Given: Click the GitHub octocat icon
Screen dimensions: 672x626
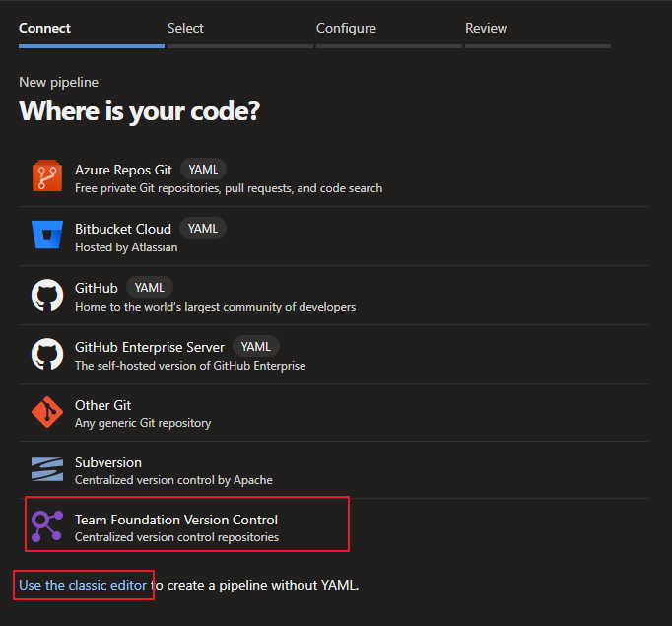Looking at the screenshot, I should 47,295.
